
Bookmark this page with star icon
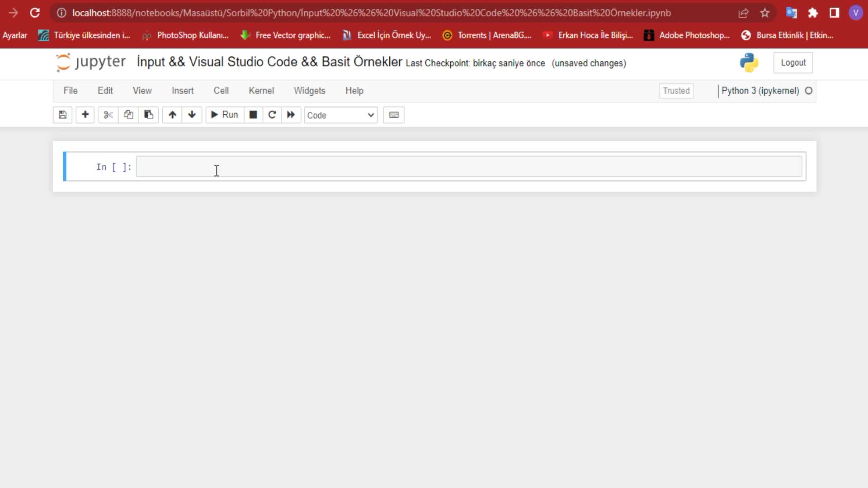click(x=764, y=13)
